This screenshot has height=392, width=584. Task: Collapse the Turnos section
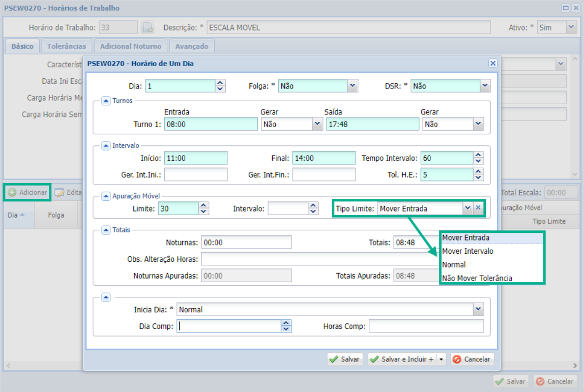click(106, 101)
